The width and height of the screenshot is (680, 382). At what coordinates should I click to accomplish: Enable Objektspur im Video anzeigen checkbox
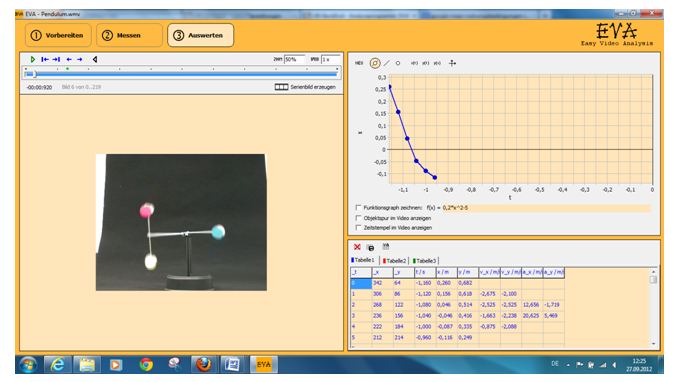[x=358, y=218]
